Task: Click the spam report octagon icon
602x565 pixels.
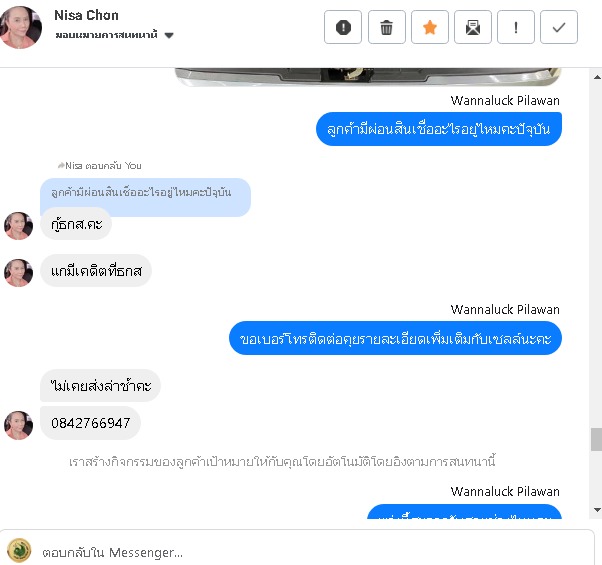Action: point(343,27)
